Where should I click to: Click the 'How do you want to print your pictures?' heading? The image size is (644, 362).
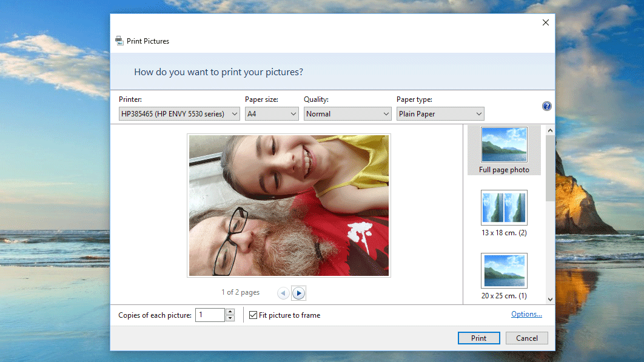coord(218,72)
